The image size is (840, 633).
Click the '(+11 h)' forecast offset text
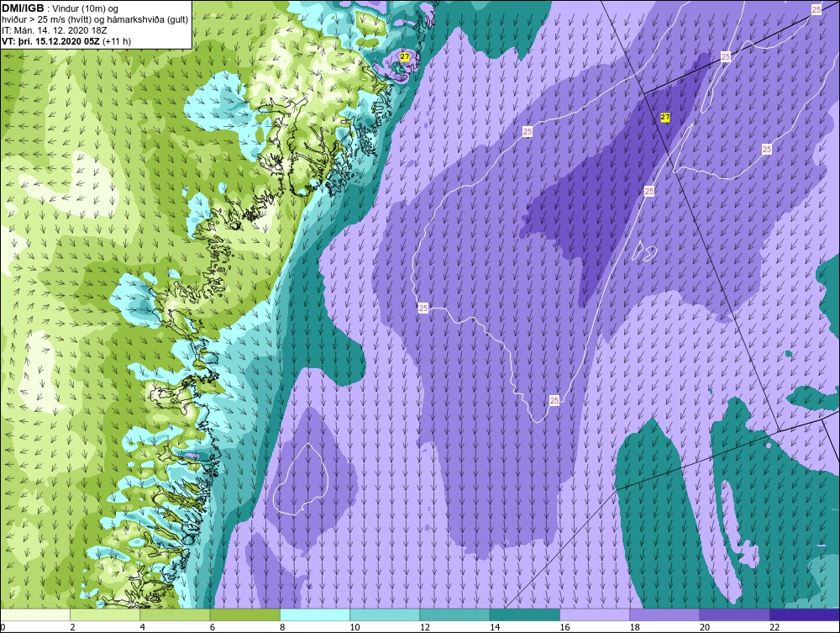coord(117,41)
